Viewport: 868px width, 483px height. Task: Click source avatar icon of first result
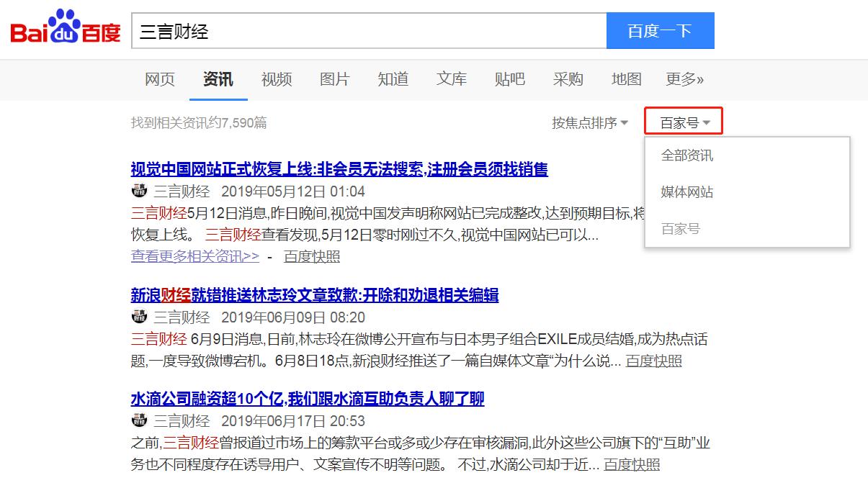click(139, 191)
